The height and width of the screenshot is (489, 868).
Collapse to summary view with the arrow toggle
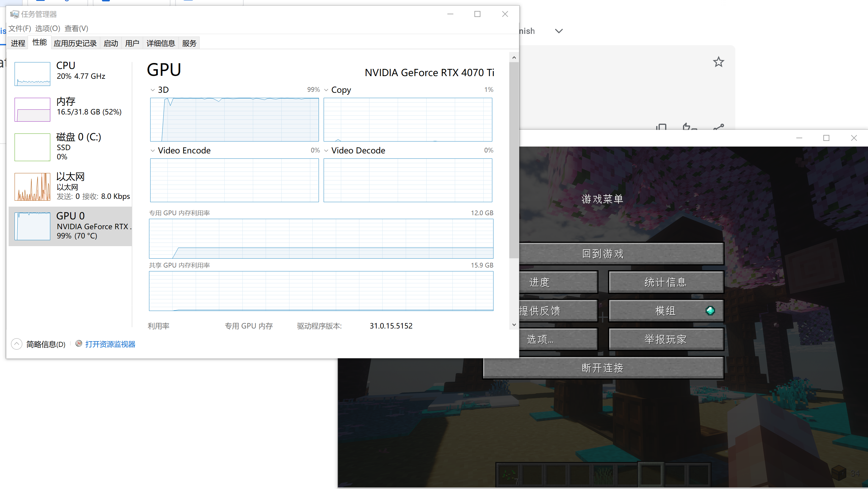(17, 344)
